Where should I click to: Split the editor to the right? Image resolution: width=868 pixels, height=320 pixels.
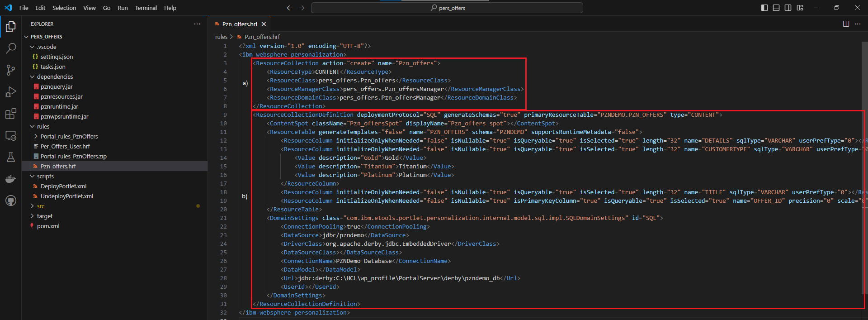[846, 24]
